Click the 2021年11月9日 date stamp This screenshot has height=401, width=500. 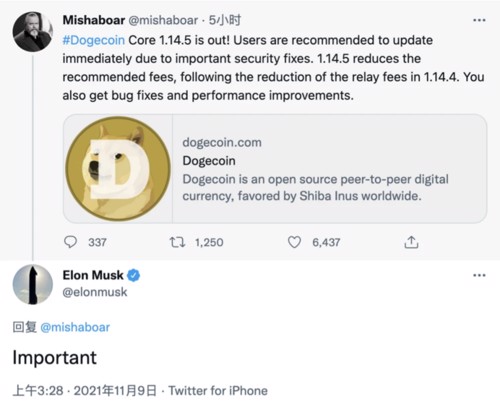point(115,390)
